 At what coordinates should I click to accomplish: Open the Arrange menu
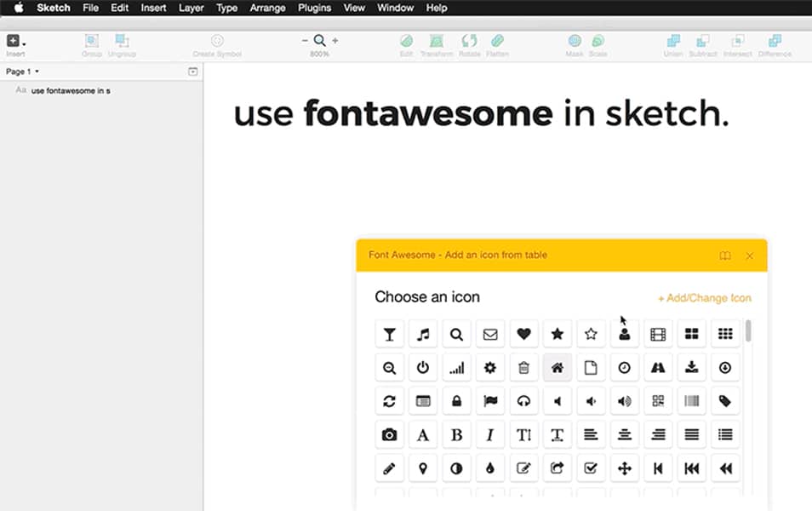[267, 8]
